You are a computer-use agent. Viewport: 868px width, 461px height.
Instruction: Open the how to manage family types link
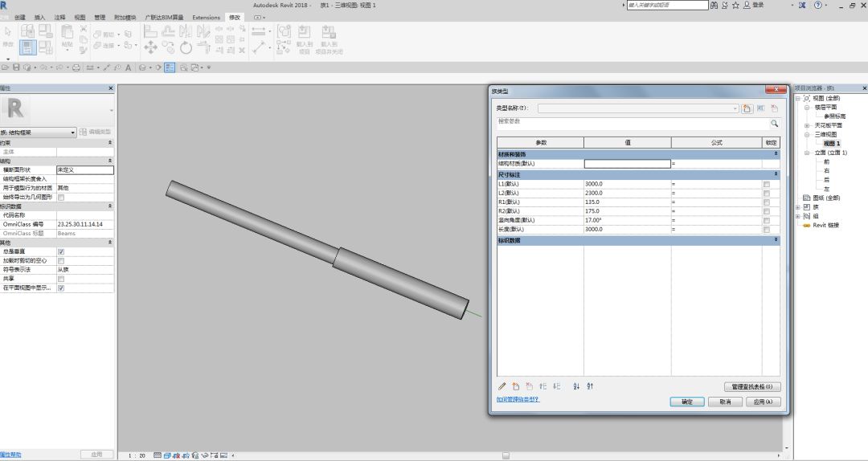(x=518, y=400)
